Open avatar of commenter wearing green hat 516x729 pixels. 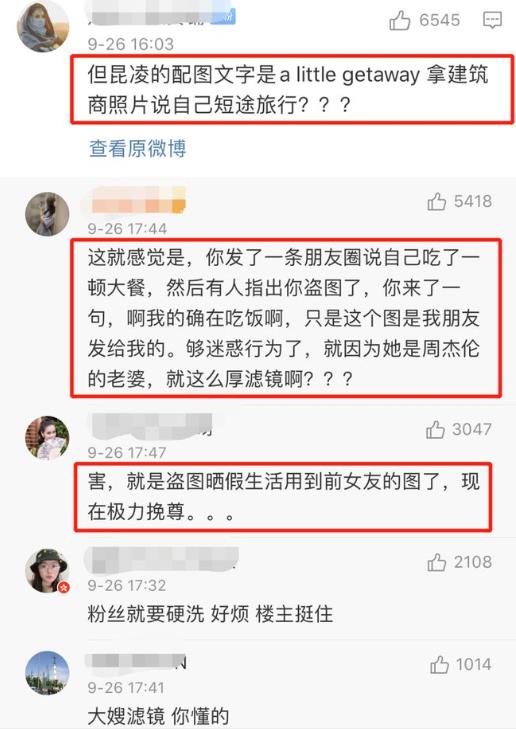click(x=47, y=570)
